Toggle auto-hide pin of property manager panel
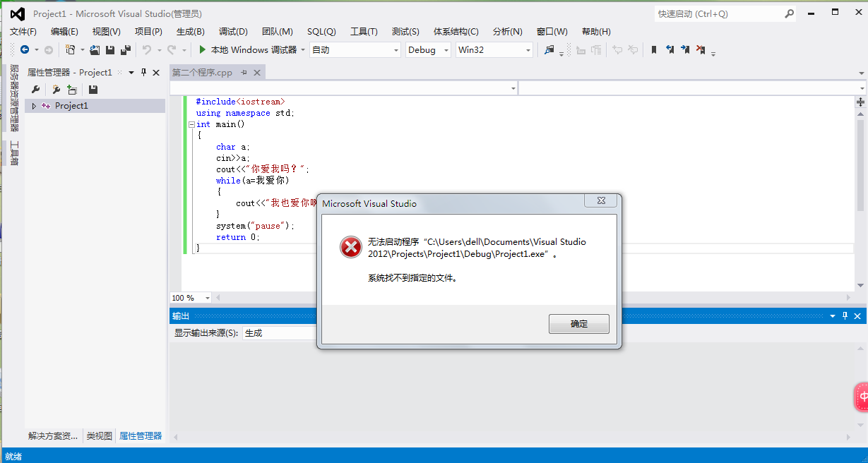868x463 pixels. point(143,72)
